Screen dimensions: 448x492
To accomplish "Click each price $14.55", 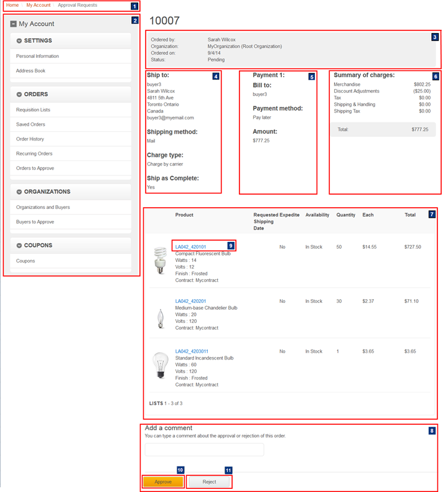I will click(x=369, y=248).
